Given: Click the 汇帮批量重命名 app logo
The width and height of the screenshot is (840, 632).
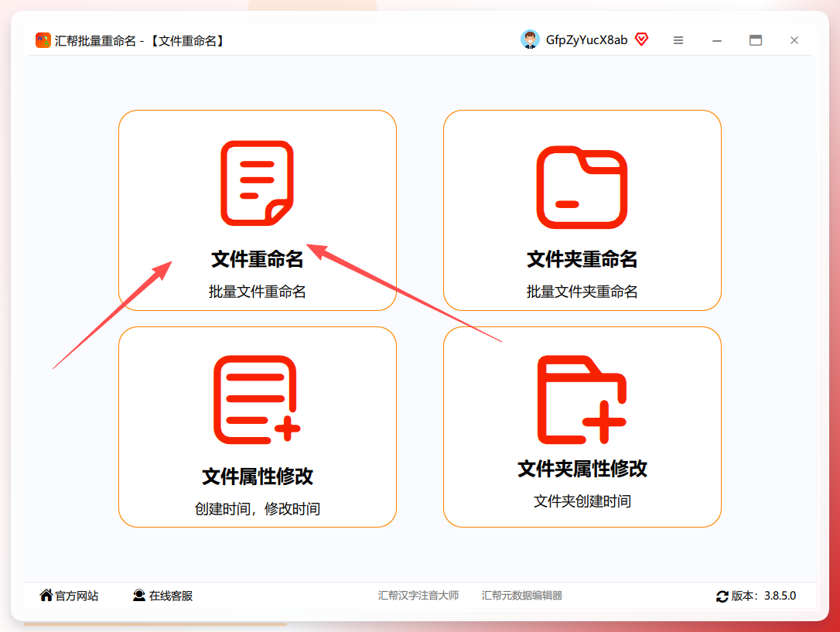Looking at the screenshot, I should click(43, 40).
